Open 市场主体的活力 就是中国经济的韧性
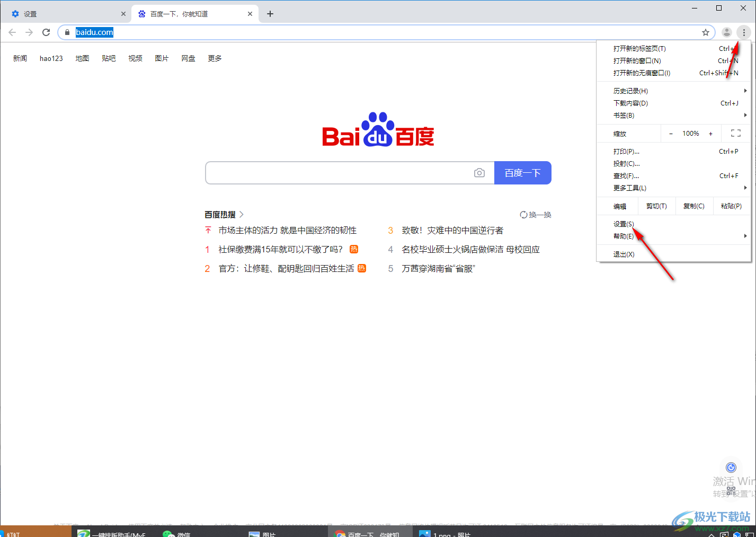The width and height of the screenshot is (756, 537). [288, 231]
